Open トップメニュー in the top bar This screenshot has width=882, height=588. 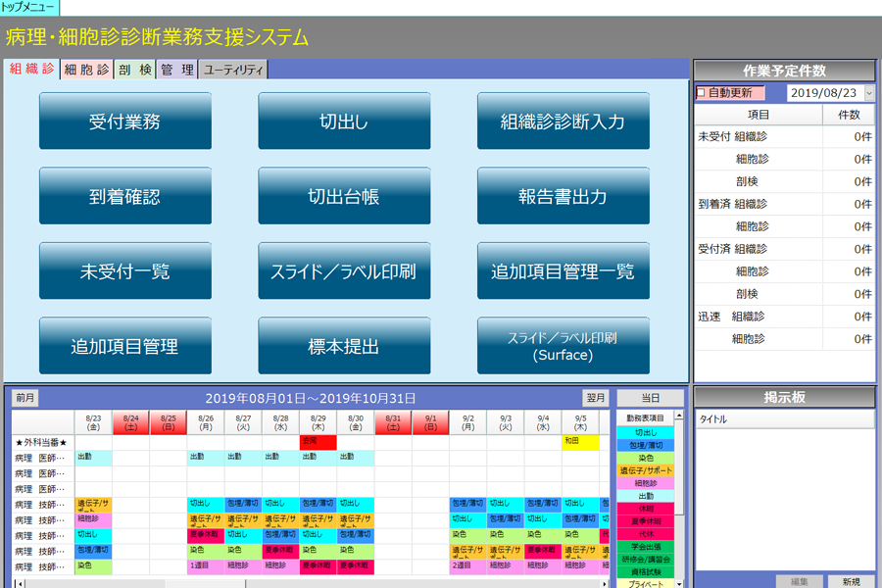tap(29, 7)
